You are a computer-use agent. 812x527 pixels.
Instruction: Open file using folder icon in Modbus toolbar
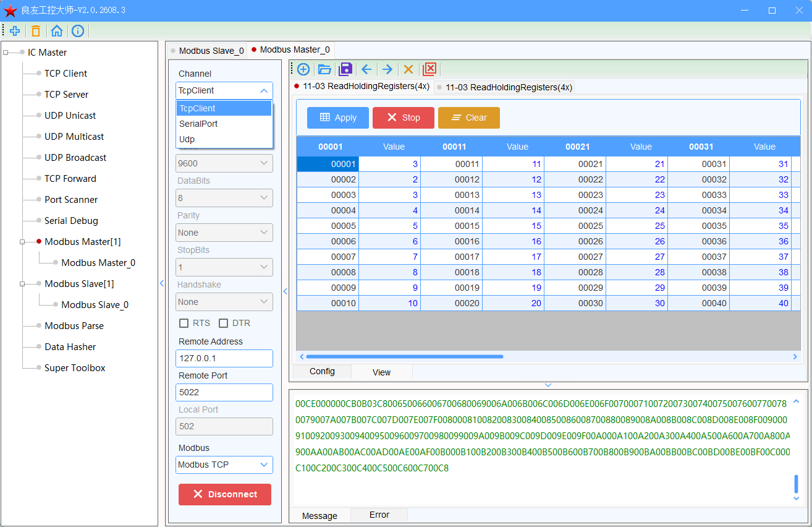pos(324,69)
